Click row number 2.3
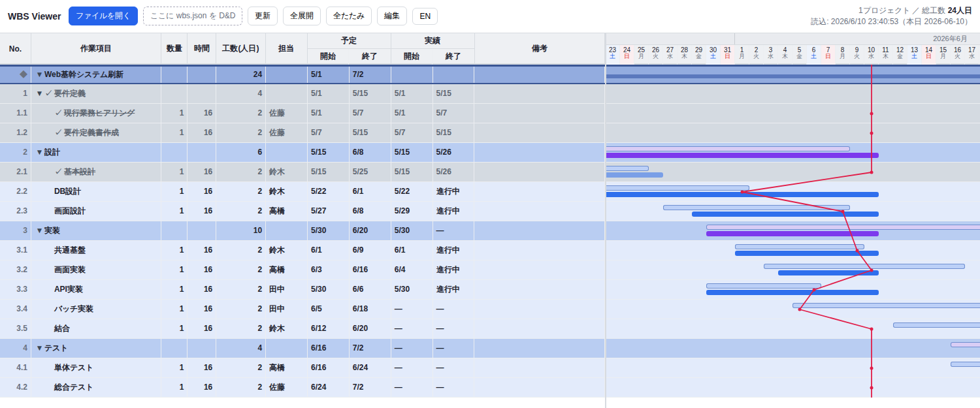This screenshot has width=980, height=408. click(x=22, y=211)
